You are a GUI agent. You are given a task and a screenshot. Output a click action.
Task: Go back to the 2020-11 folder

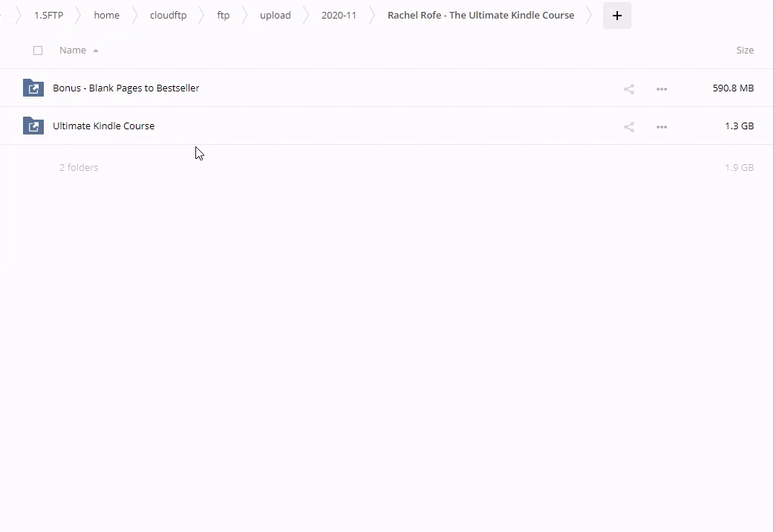click(339, 16)
